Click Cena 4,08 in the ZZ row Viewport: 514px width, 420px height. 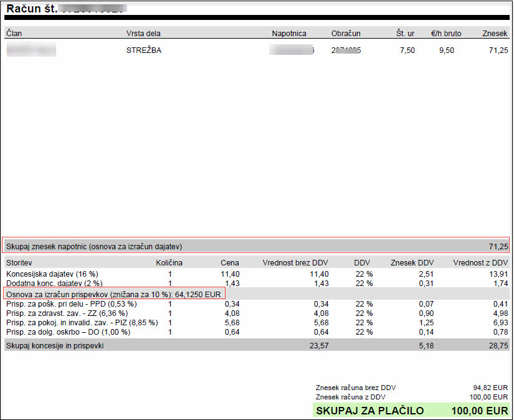pos(232,313)
